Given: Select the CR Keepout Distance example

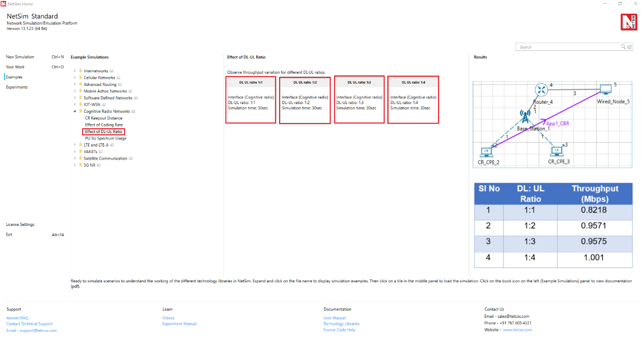Looking at the screenshot, I should click(104, 119).
